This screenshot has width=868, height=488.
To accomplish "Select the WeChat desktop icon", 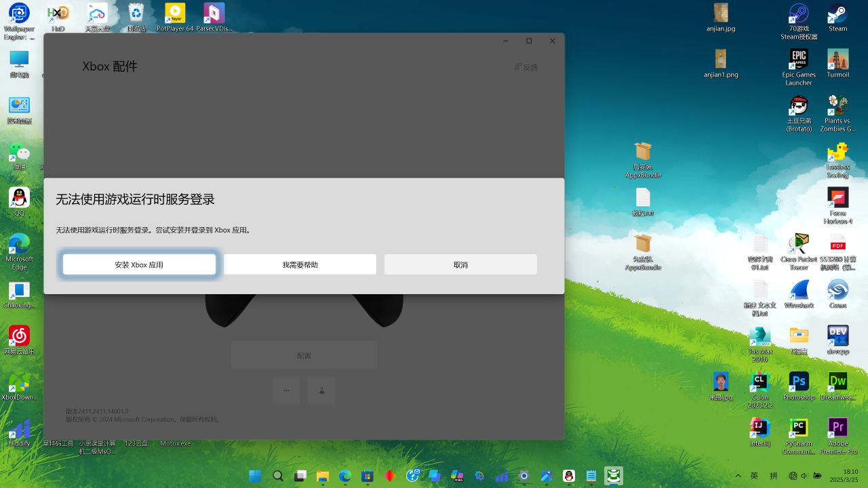I will [x=19, y=157].
